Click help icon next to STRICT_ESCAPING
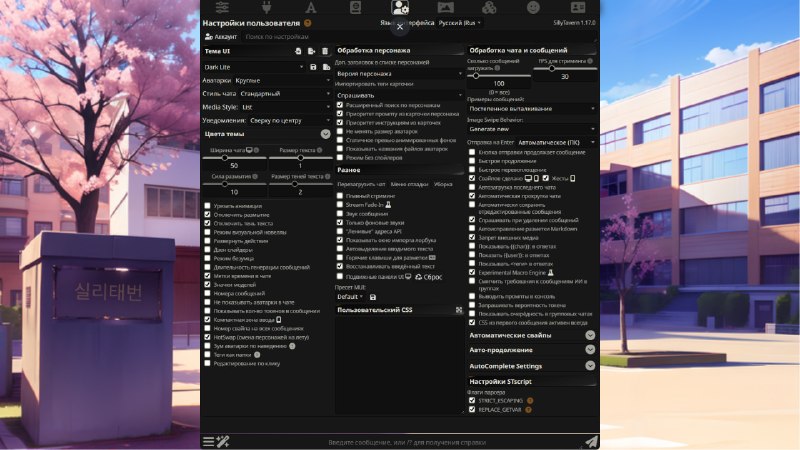This screenshot has height=450, width=800. (x=530, y=401)
